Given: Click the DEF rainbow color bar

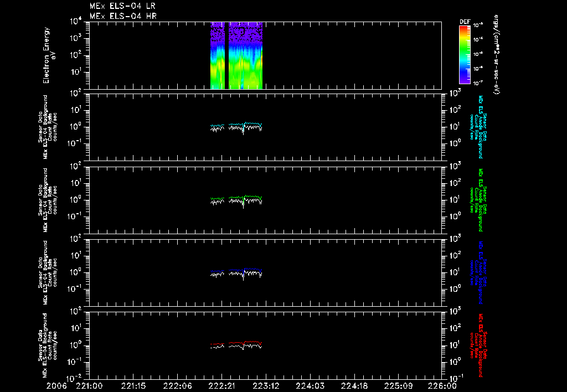Looking at the screenshot, I should click(465, 55).
